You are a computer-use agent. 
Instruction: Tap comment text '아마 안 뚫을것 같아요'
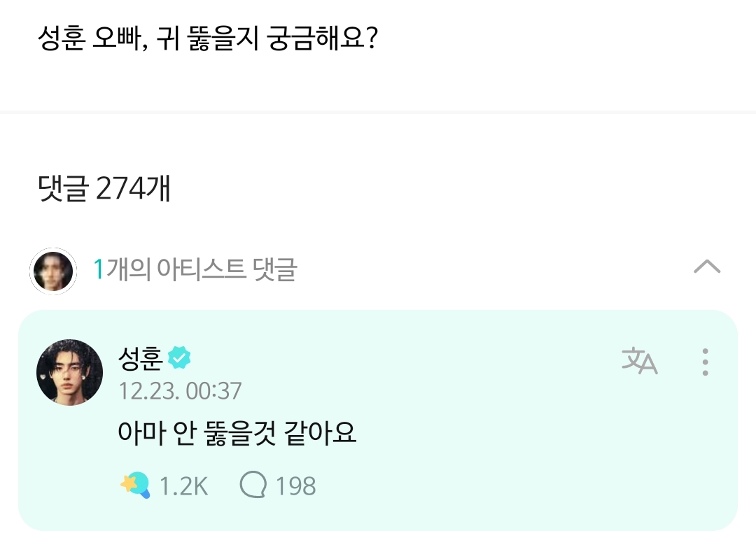(x=237, y=433)
